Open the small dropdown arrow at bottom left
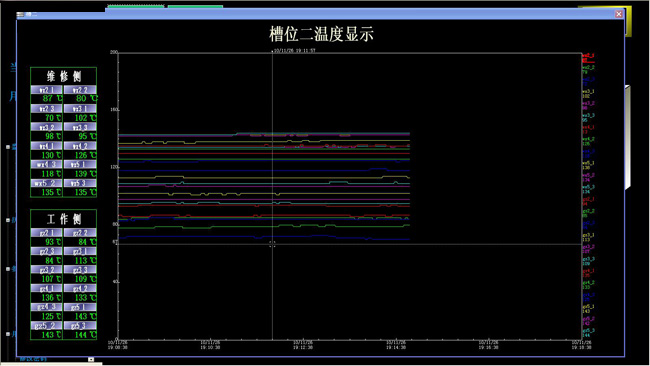Screen dimensions: 650x366 click(91, 359)
